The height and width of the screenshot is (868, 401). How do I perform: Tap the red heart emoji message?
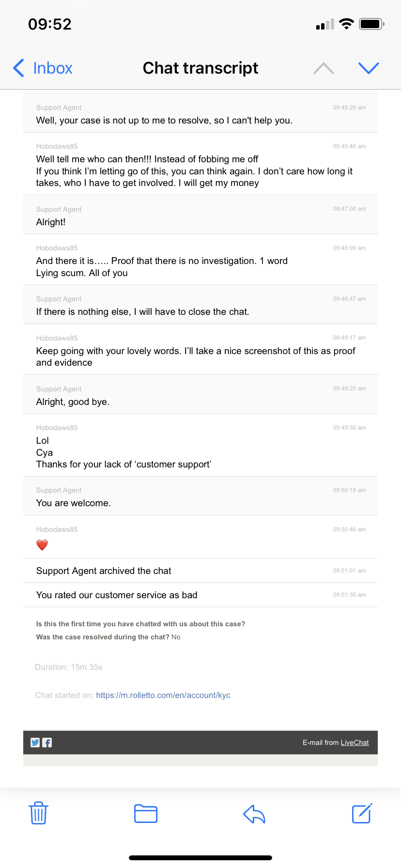(x=42, y=545)
